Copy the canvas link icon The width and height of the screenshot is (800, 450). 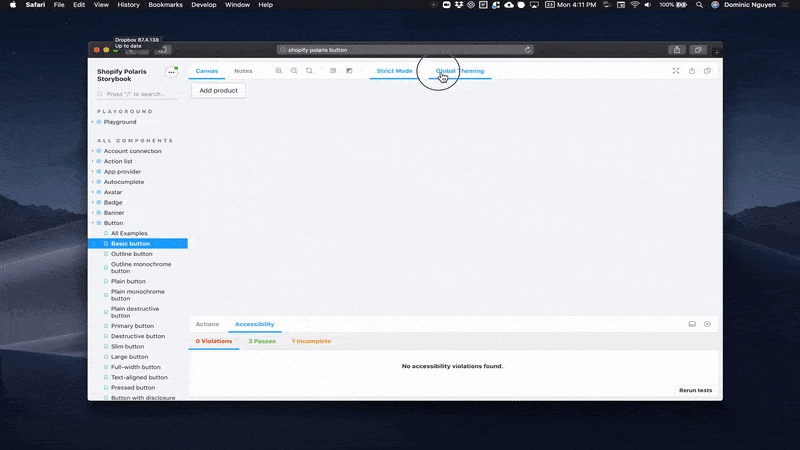(707, 71)
